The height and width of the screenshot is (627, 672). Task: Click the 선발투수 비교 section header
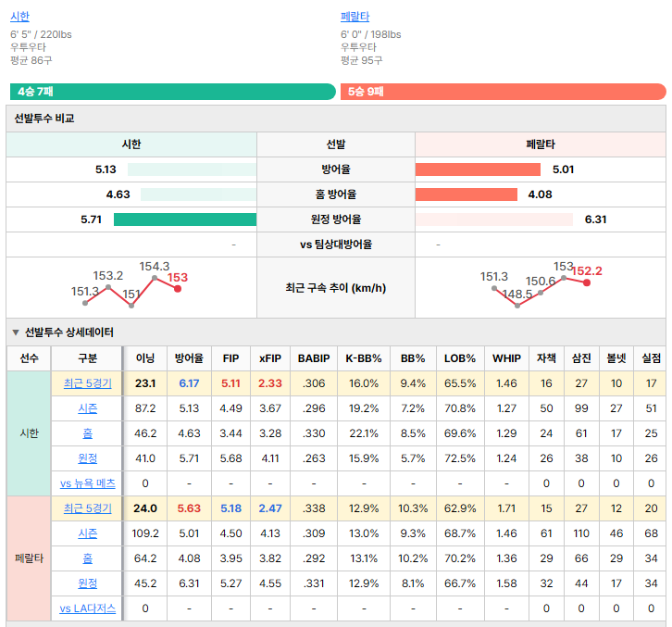pos(336,119)
